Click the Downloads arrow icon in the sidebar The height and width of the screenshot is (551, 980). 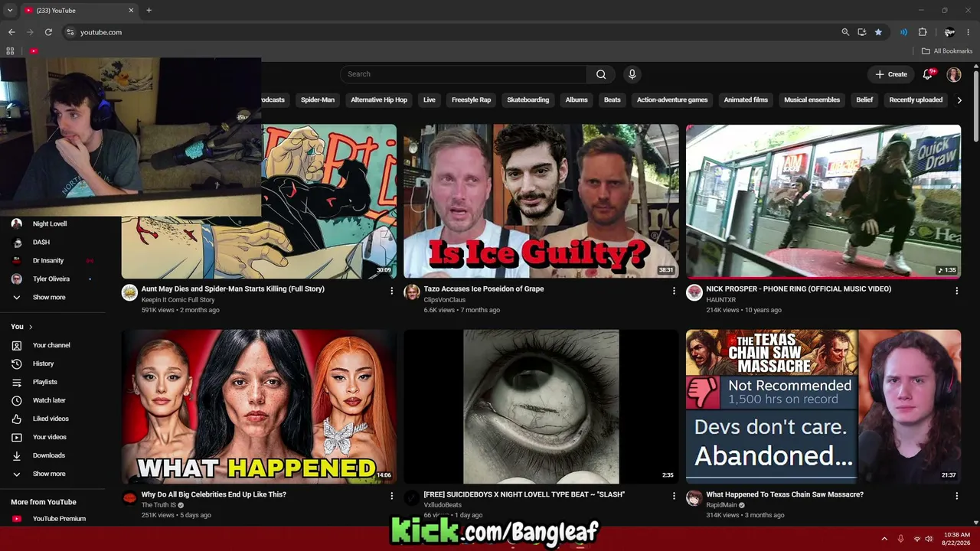point(16,455)
